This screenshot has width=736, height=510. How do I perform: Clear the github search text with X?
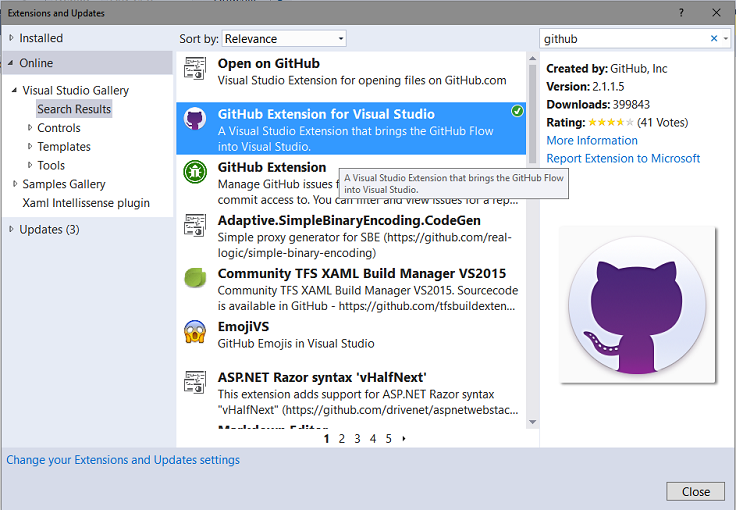click(x=714, y=38)
